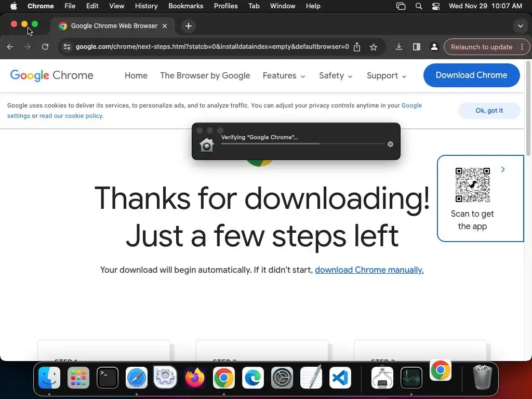Click the QR code image
The height and width of the screenshot is (399, 532).
473,185
